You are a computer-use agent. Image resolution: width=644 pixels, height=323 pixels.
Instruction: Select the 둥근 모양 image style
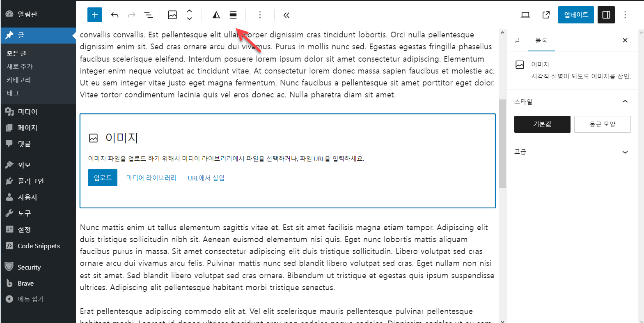tap(602, 124)
